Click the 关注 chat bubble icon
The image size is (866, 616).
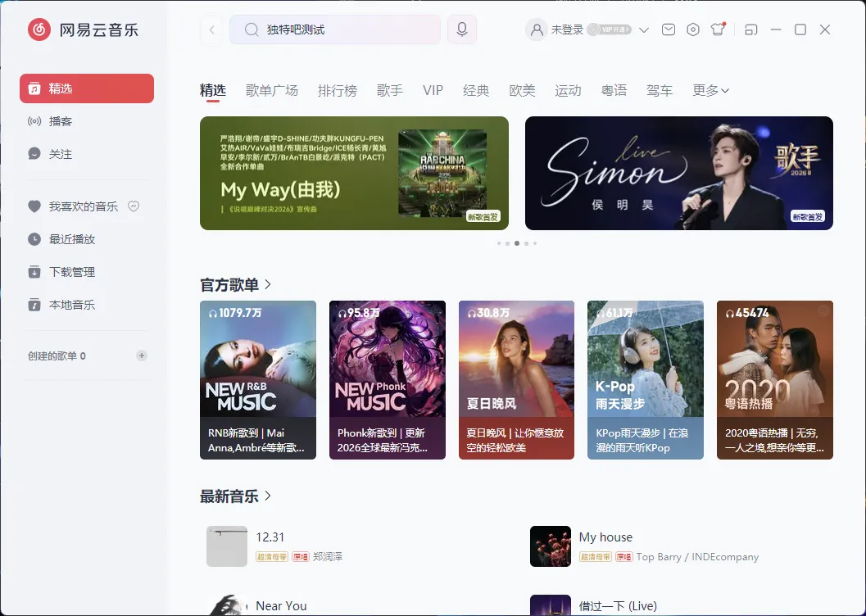pyautogui.click(x=34, y=153)
